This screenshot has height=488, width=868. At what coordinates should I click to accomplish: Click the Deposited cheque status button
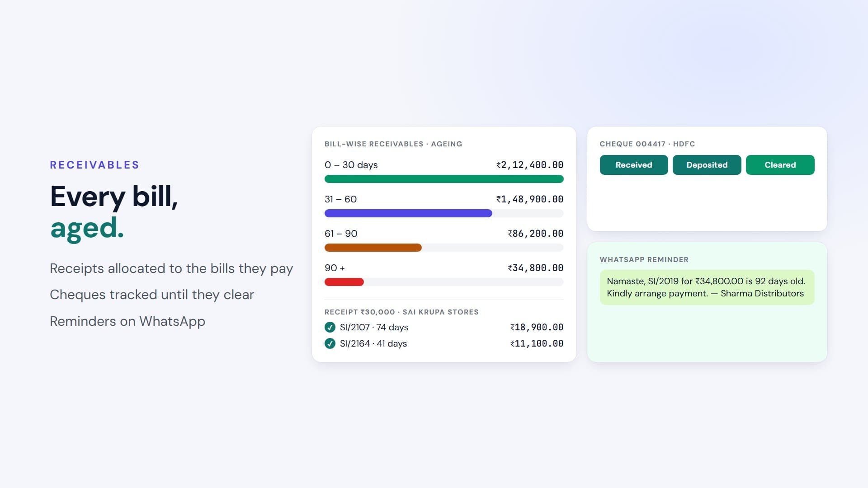click(707, 165)
